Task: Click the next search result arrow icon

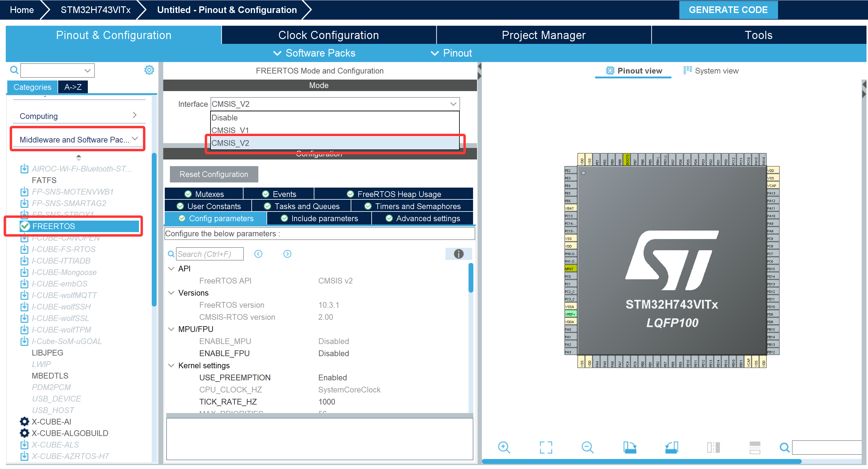Action: click(x=287, y=254)
